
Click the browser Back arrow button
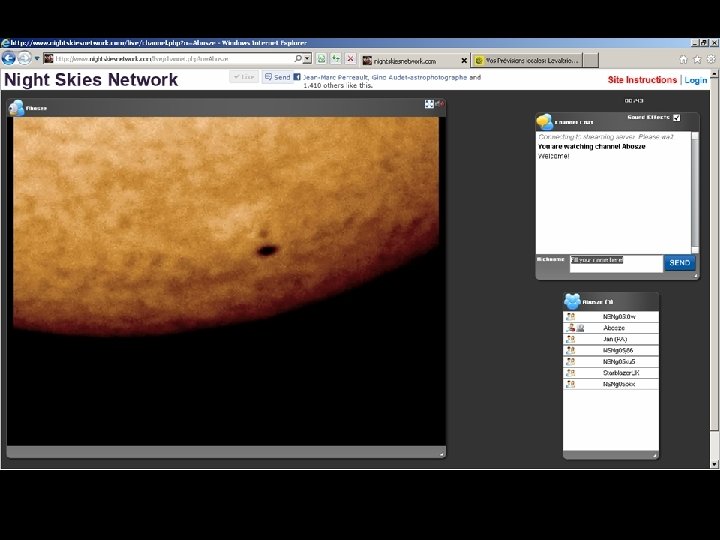pos(9,59)
